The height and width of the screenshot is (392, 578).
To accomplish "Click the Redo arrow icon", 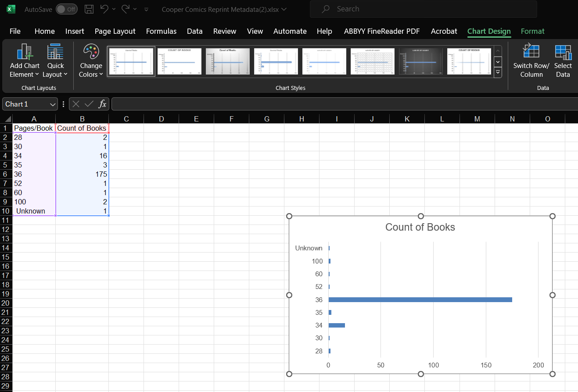I will point(126,9).
